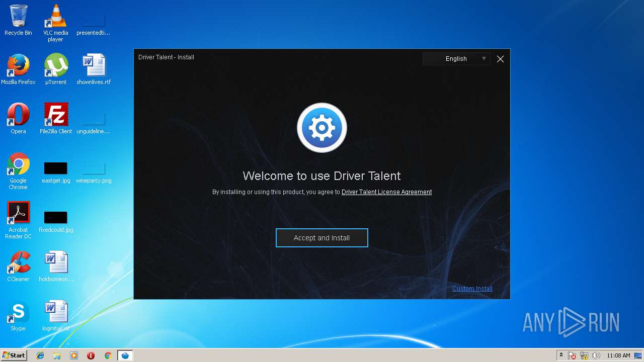Image resolution: width=644 pixels, height=362 pixels.
Task: Open network status tray icon
Action: 584,355
